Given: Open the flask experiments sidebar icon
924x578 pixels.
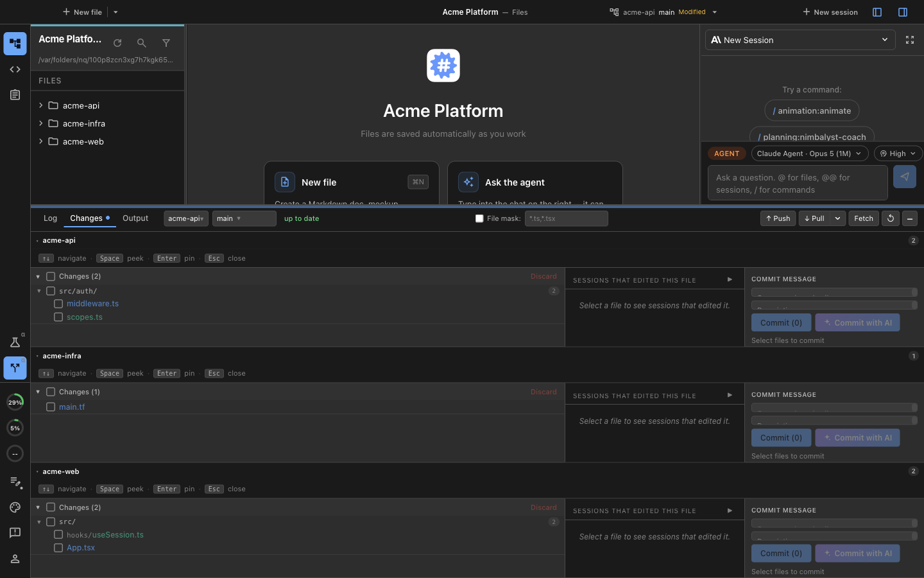Looking at the screenshot, I should tap(15, 342).
